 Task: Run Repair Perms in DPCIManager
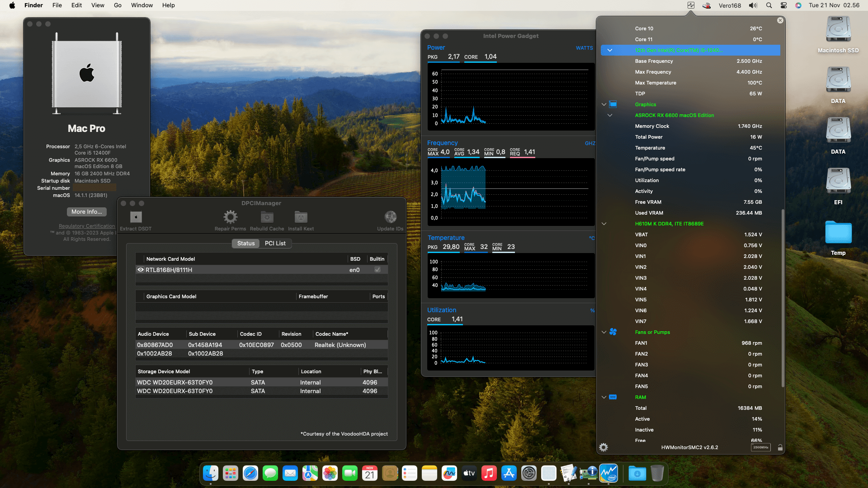point(230,217)
